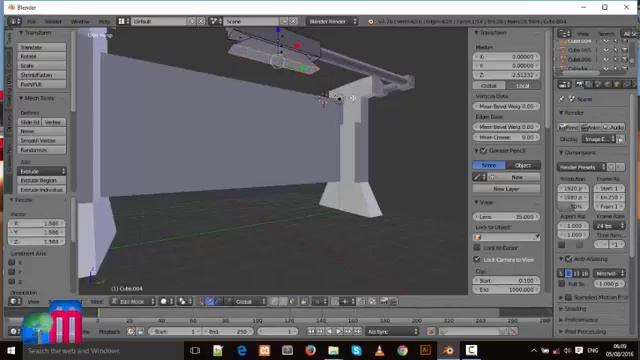The image size is (640, 360).
Task: Open the Help menu
Action: (104, 21)
